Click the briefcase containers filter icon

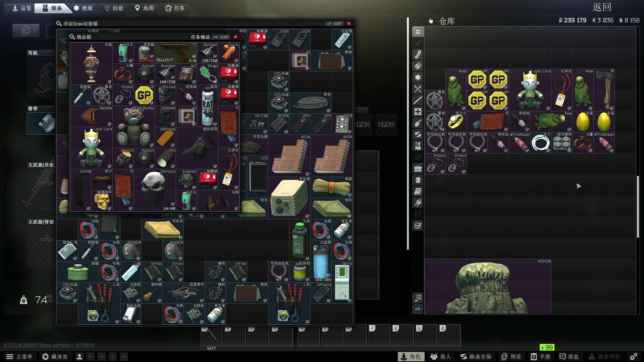(418, 169)
